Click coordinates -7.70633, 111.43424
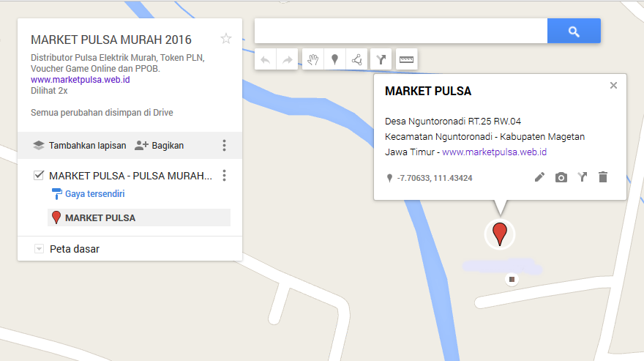Screen dimensions: 644x361 click(x=435, y=178)
